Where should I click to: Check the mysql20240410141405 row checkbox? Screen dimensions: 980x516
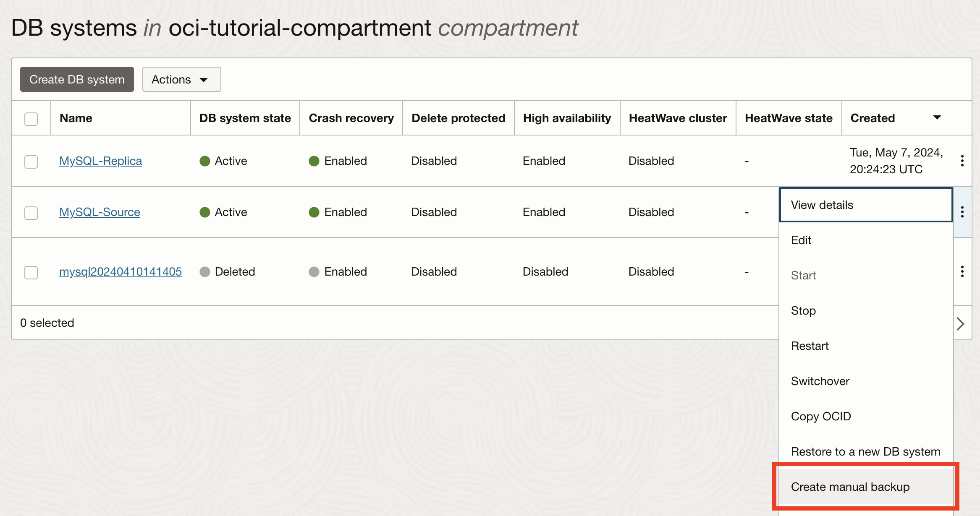coord(31,273)
